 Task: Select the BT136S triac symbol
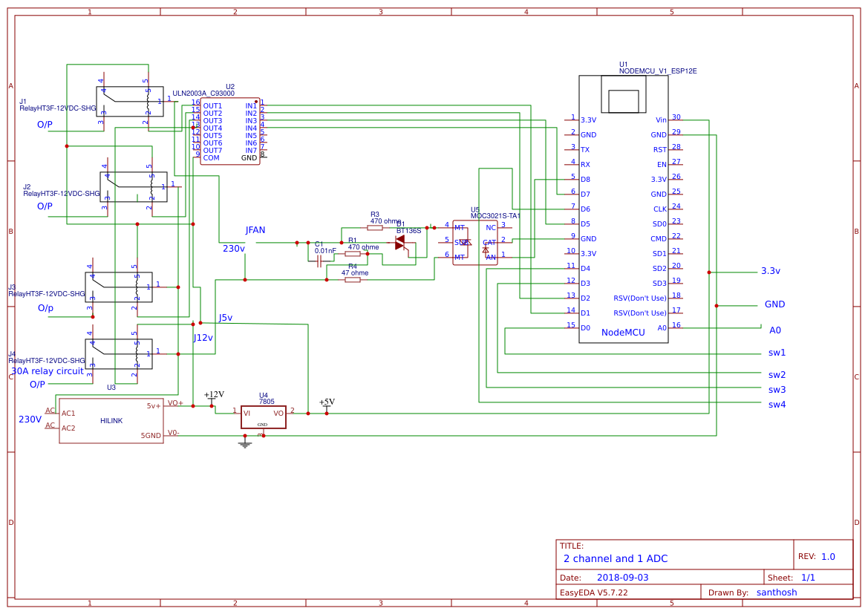tap(401, 241)
